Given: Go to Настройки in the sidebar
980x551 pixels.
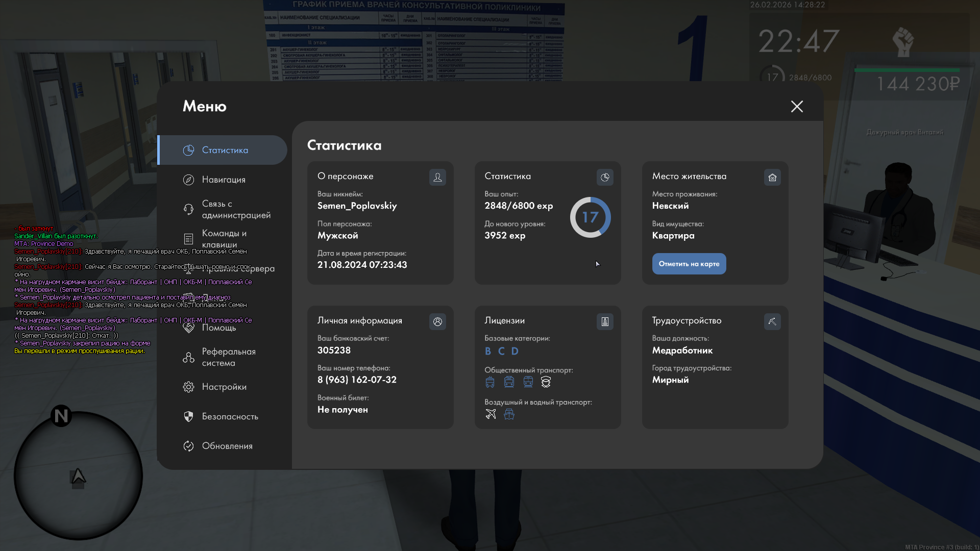Looking at the screenshot, I should 224,387.
